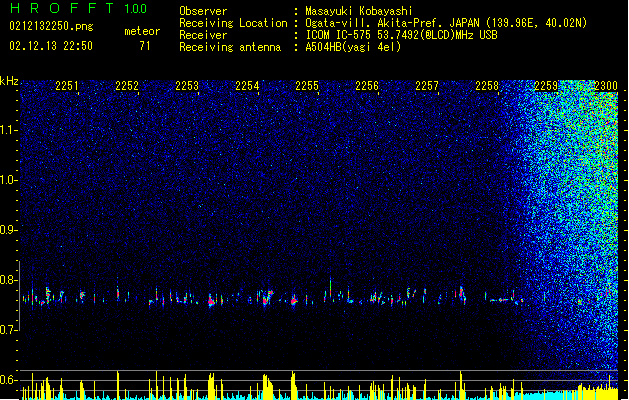Screen dimensions: 629x400
Task: Click time marker 2300
Action: (x=606, y=85)
